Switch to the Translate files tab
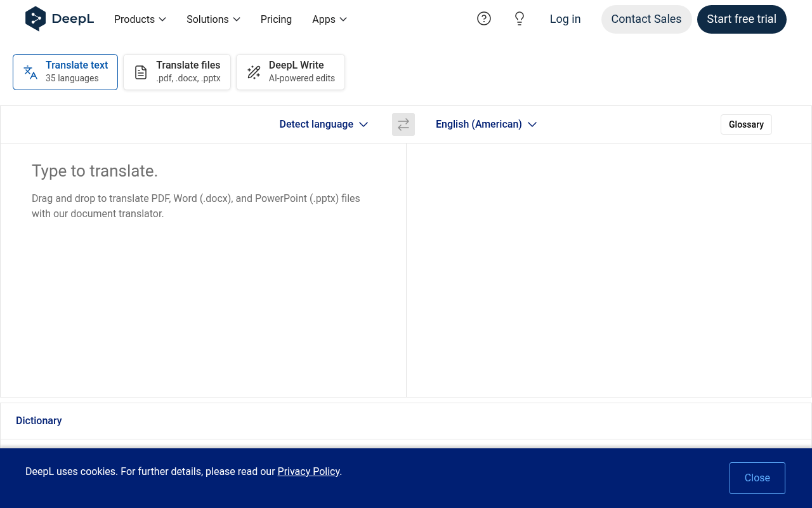 click(176, 72)
